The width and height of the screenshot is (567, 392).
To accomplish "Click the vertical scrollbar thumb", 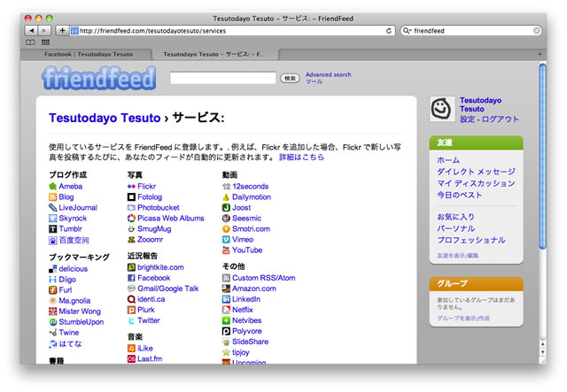I will [x=542, y=156].
